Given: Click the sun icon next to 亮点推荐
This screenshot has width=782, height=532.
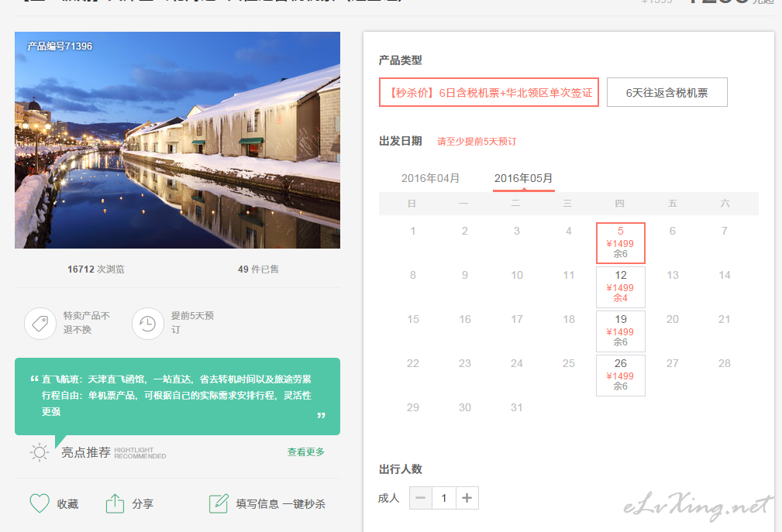Looking at the screenshot, I should pyautogui.click(x=40, y=452).
